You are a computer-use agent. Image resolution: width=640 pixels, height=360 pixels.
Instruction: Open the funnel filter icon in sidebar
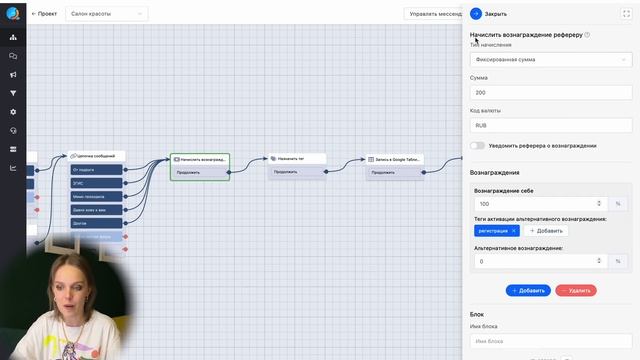click(x=13, y=93)
